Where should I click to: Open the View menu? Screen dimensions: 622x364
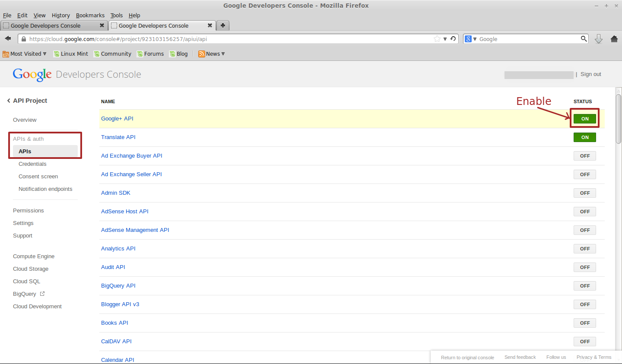(x=40, y=15)
